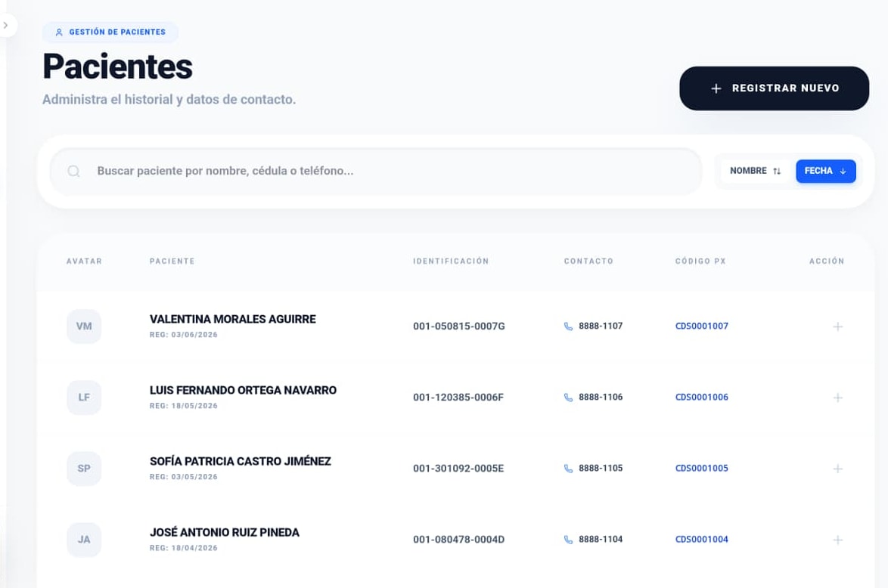Sort patients by Nombre
The width and height of the screenshot is (888, 588).
tap(755, 171)
